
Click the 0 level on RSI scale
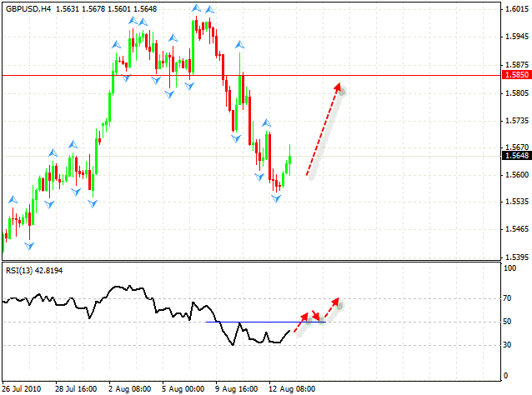coord(506,375)
